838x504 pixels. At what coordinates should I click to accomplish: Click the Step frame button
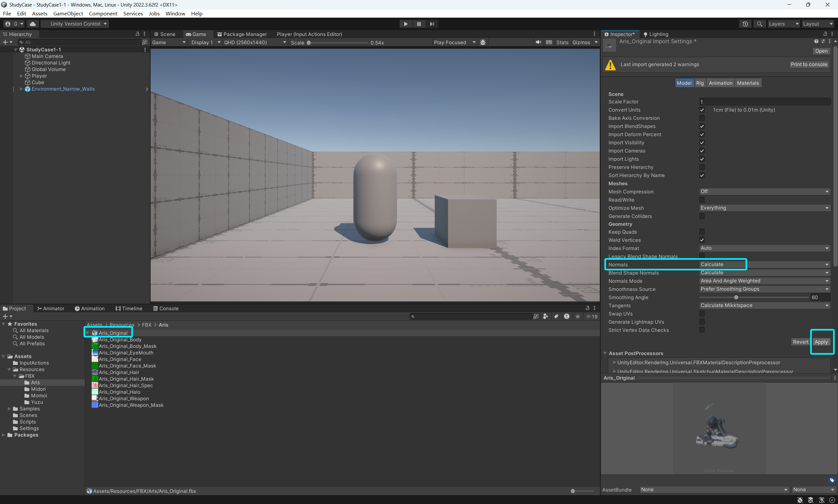tap(432, 24)
